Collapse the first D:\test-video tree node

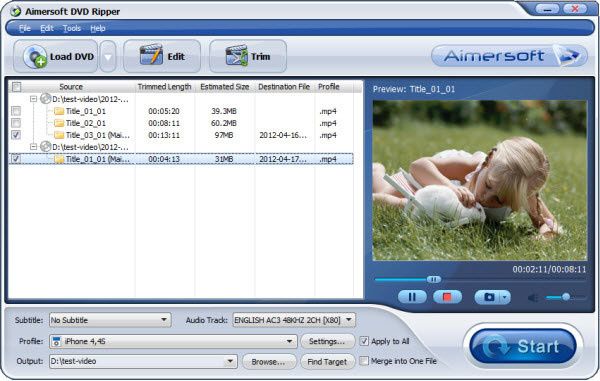tap(34, 99)
